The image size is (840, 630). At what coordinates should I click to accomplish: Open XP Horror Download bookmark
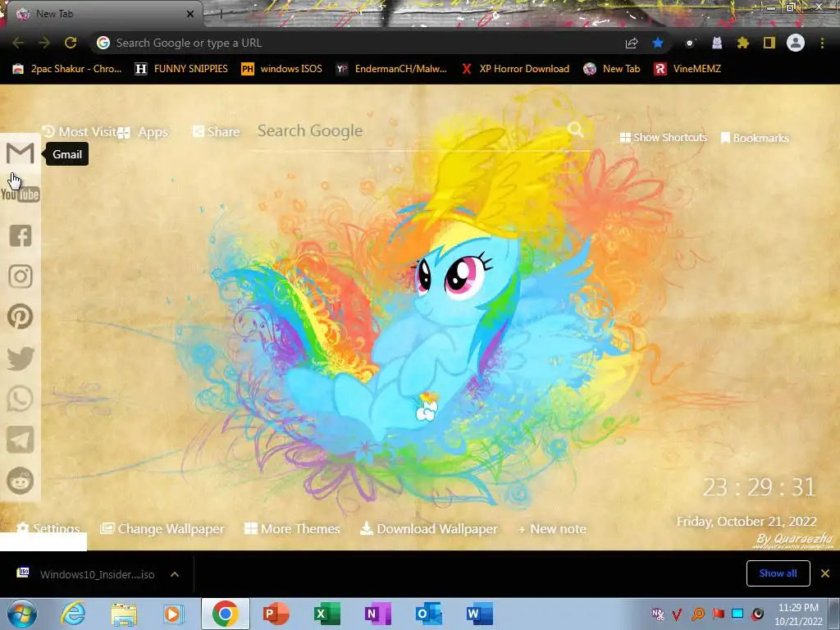tap(515, 69)
